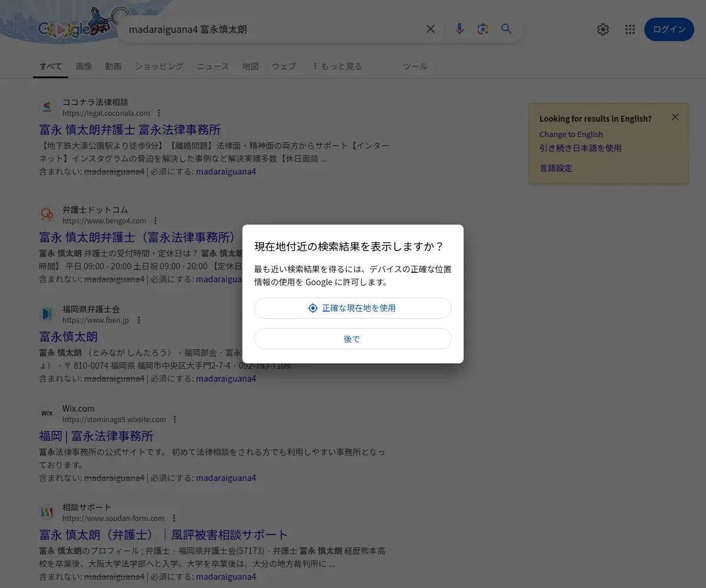Click https://stominaga9.wixsite.com URL text
Screen dimensions: 706x588
pos(114,419)
